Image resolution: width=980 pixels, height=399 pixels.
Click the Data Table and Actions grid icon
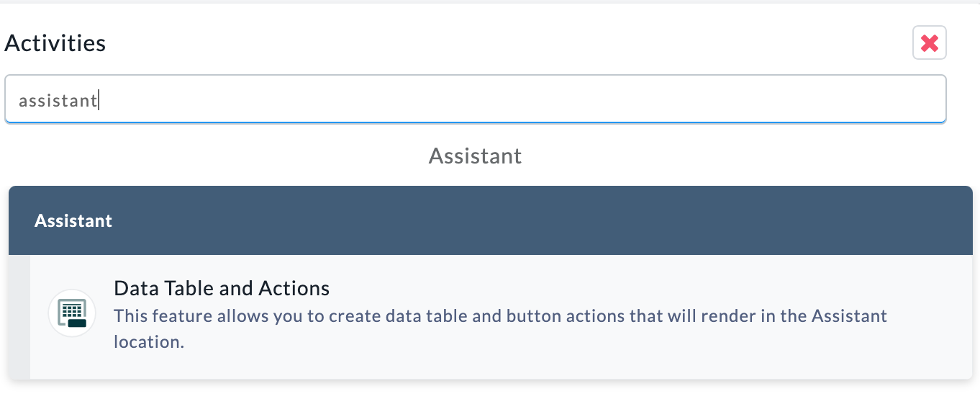(x=72, y=313)
